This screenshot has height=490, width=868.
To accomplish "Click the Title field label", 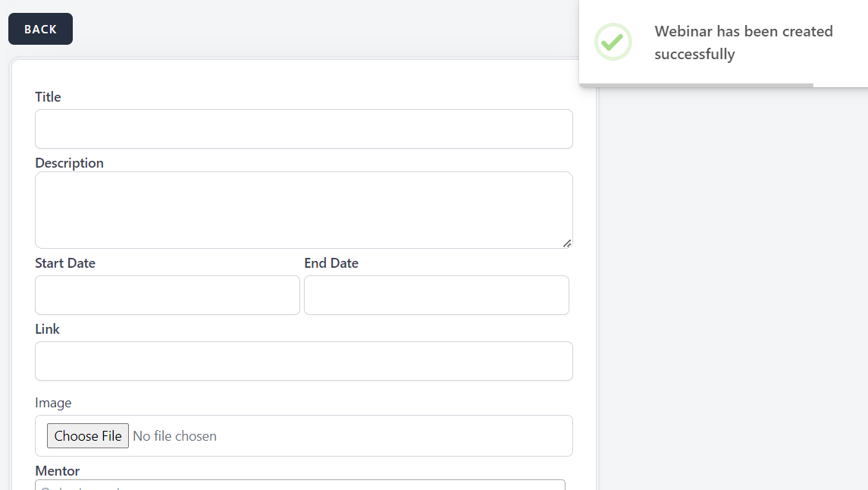I will point(48,97).
